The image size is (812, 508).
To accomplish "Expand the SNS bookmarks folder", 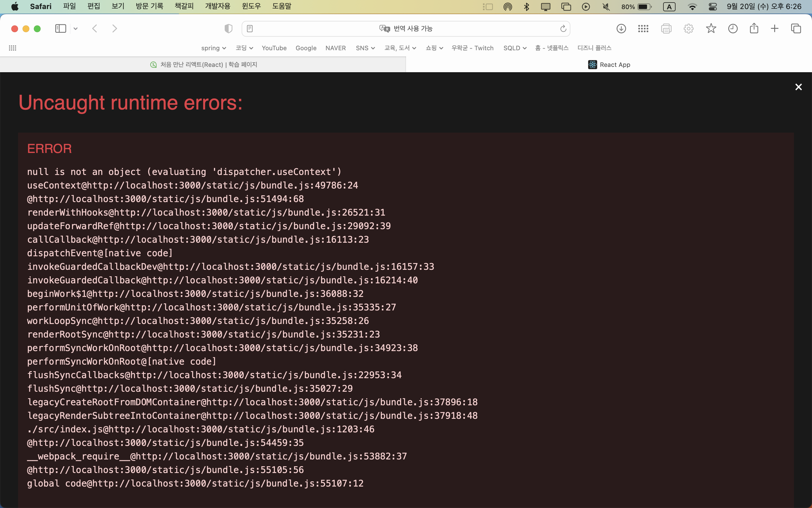I will 365,48.
